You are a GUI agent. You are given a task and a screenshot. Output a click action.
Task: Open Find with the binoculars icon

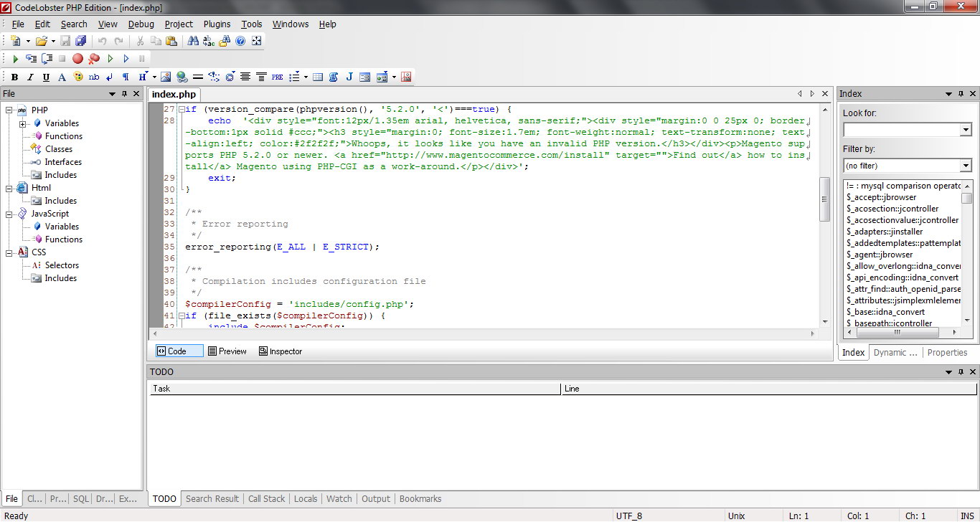point(193,41)
